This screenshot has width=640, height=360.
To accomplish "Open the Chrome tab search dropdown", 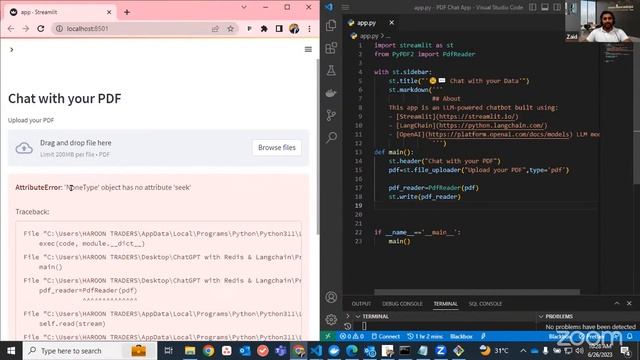I will 244,7.
